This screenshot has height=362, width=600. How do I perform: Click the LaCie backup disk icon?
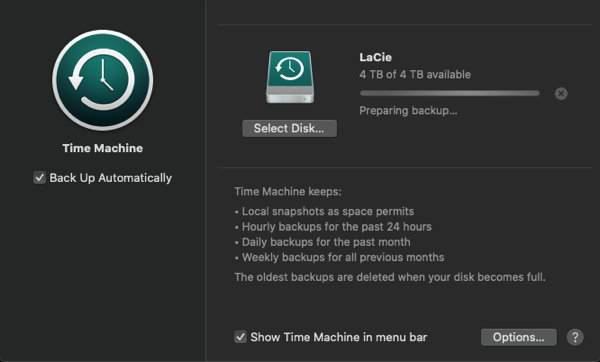click(x=290, y=77)
